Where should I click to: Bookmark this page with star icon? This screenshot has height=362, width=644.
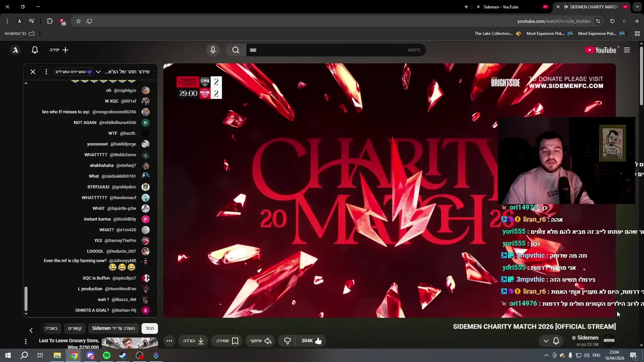(x=78, y=21)
